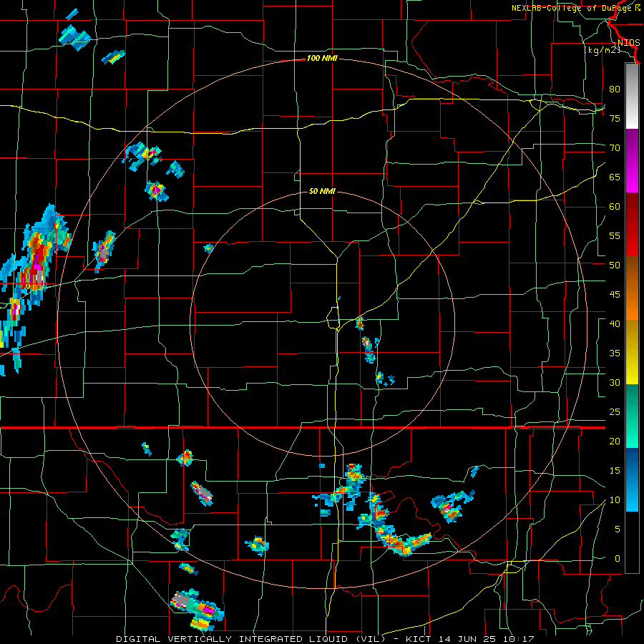Click the 15 value on the VIL scale

coord(615,470)
